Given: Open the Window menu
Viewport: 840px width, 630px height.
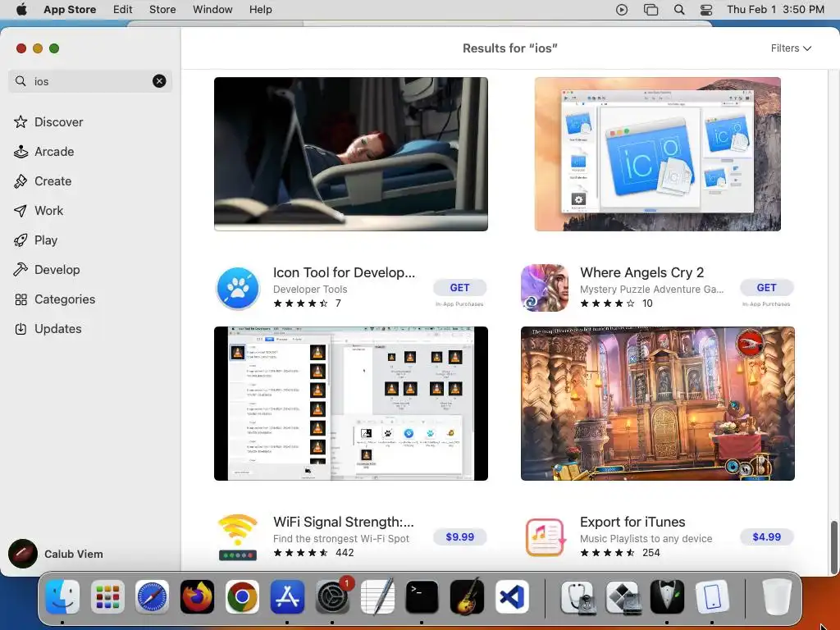Looking at the screenshot, I should tap(212, 10).
